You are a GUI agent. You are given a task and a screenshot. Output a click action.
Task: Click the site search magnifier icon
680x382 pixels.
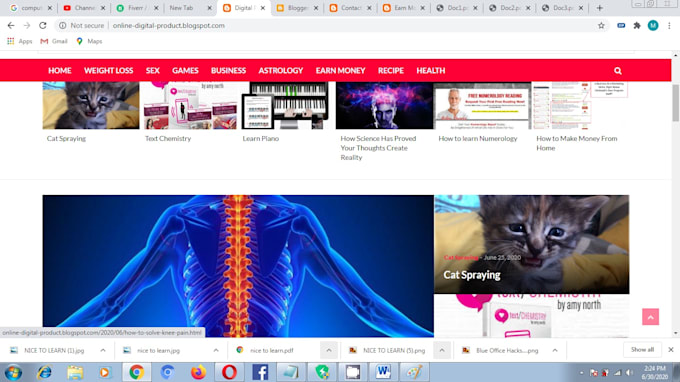tap(618, 71)
